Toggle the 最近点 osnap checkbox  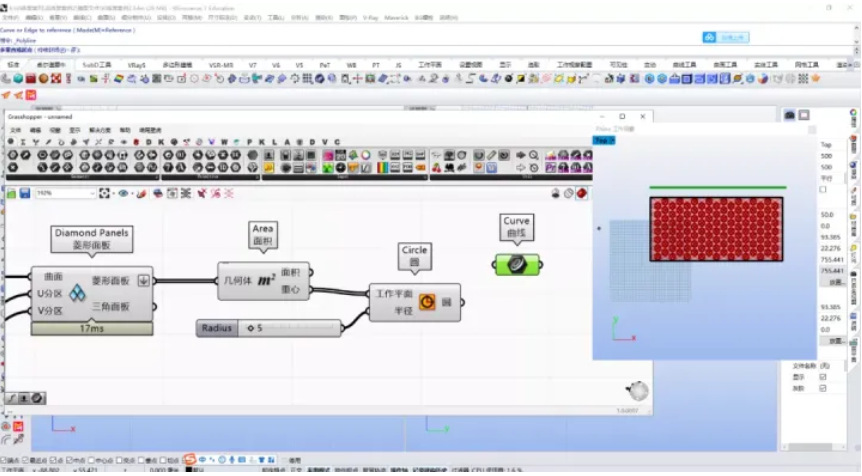pos(26,460)
